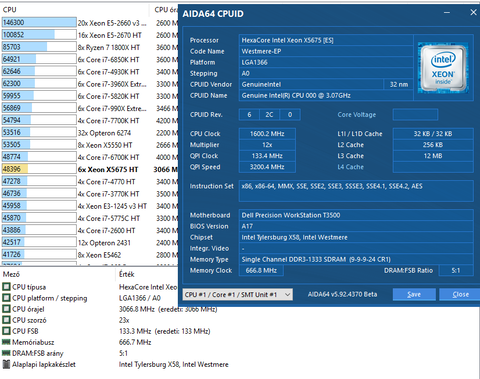The image size is (480, 379).
Task: Click the Code Name value Westmere-EP
Action: pyautogui.click(x=326, y=51)
